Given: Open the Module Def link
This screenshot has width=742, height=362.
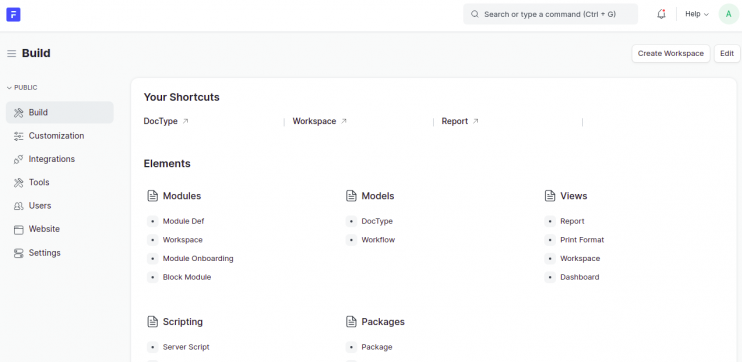Looking at the screenshot, I should [184, 221].
